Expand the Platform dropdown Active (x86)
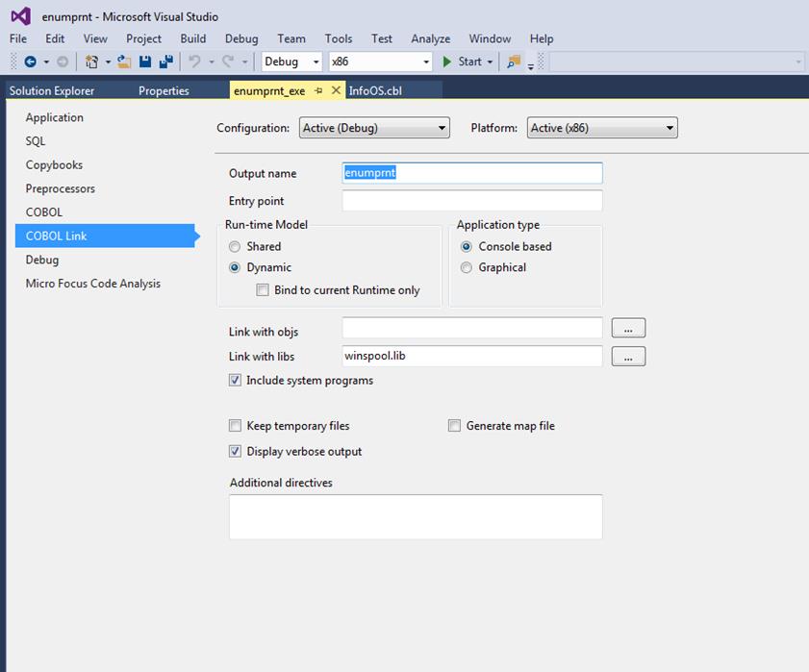The width and height of the screenshot is (809, 672). (x=602, y=128)
